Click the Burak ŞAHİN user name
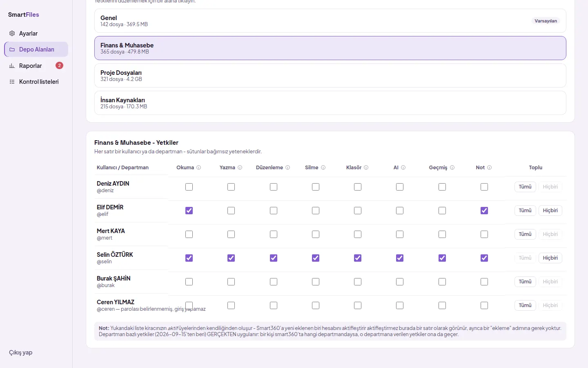This screenshot has height=368, width=588. (x=114, y=278)
